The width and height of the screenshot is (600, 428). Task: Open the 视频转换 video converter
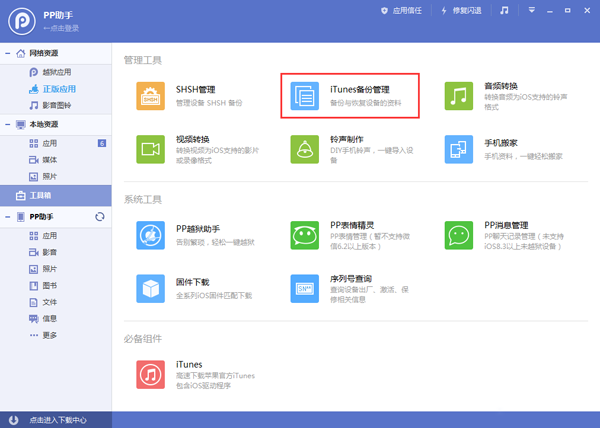tap(150, 149)
